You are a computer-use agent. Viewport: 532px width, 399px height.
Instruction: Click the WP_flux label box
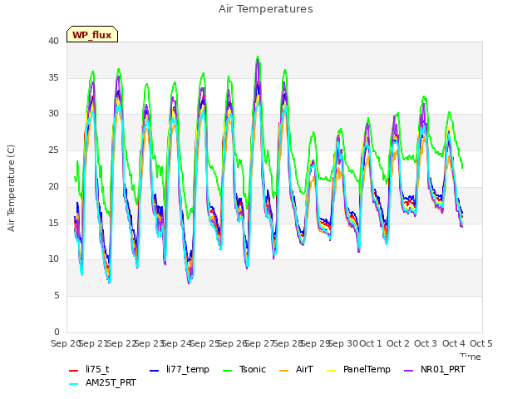pos(92,34)
